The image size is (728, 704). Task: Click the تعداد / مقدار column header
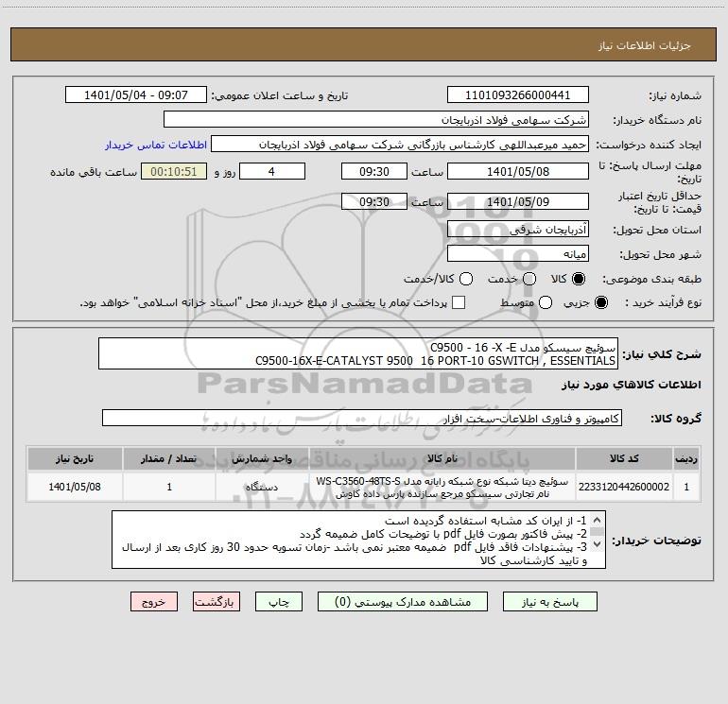169,459
